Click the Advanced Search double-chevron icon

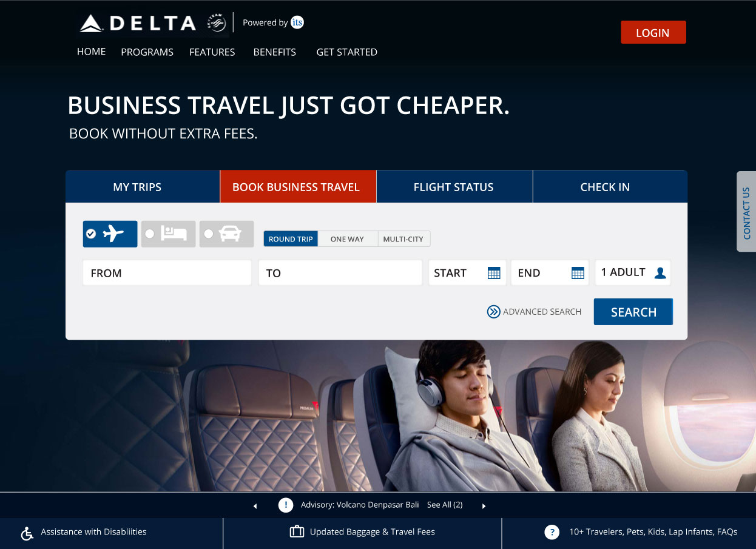tap(493, 312)
